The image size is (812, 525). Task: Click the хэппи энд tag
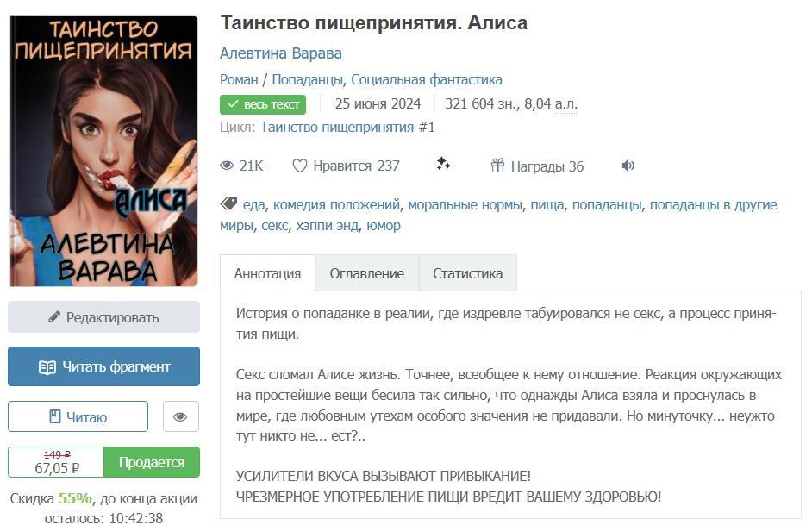pyautogui.click(x=328, y=226)
